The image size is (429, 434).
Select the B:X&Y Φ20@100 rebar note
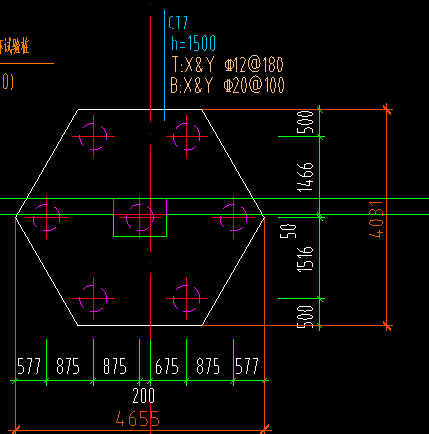coord(227,85)
